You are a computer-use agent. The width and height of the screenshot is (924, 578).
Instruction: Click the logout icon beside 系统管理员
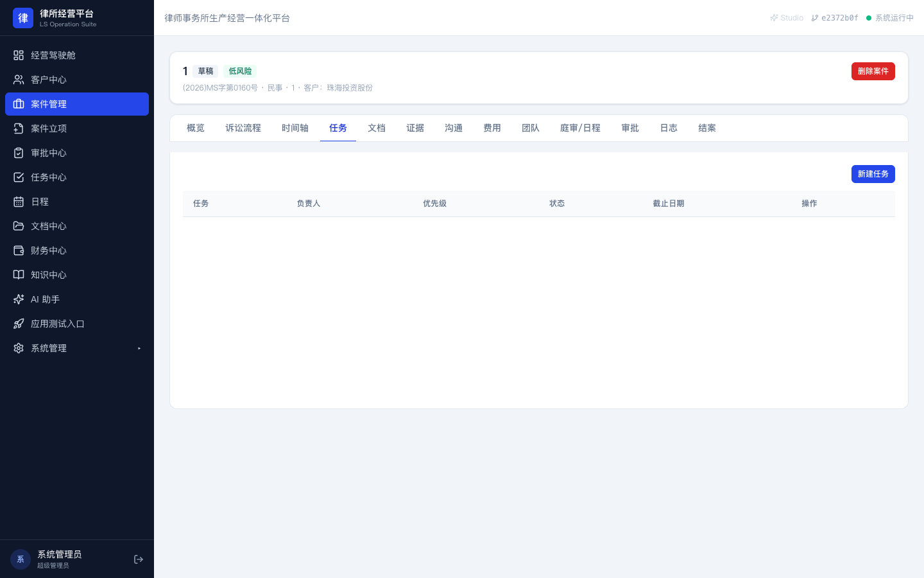coord(139,559)
